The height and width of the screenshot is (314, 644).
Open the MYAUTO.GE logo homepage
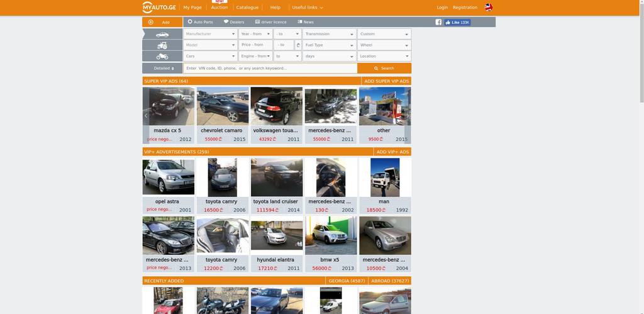(160, 8)
